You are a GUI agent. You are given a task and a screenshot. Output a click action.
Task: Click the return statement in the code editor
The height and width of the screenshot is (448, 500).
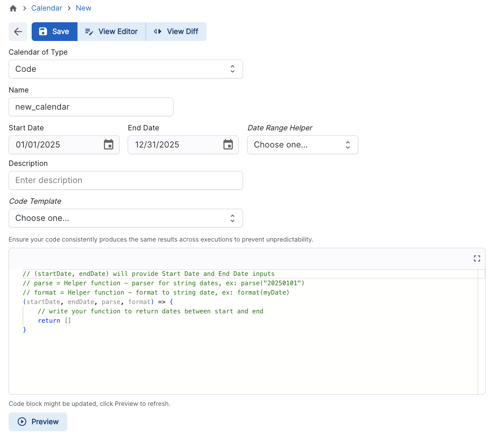[49, 320]
